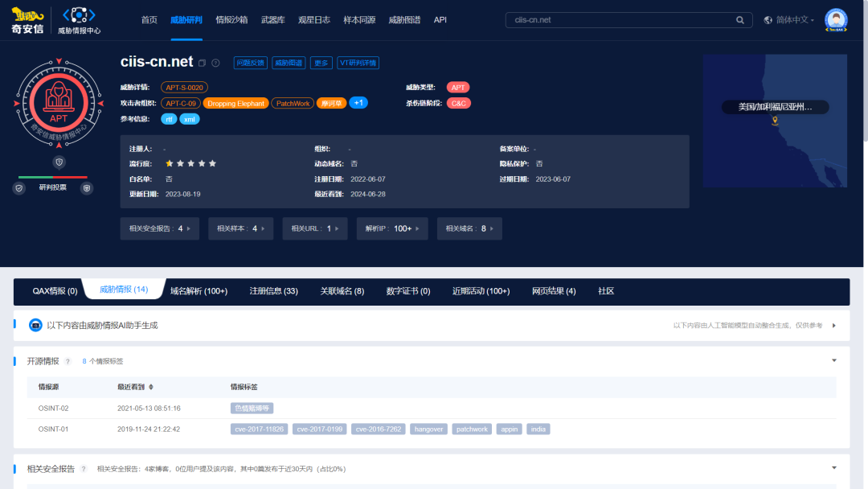Switch to 注册信息 (33) tab
Screen dimensions: 868x489
click(x=273, y=291)
